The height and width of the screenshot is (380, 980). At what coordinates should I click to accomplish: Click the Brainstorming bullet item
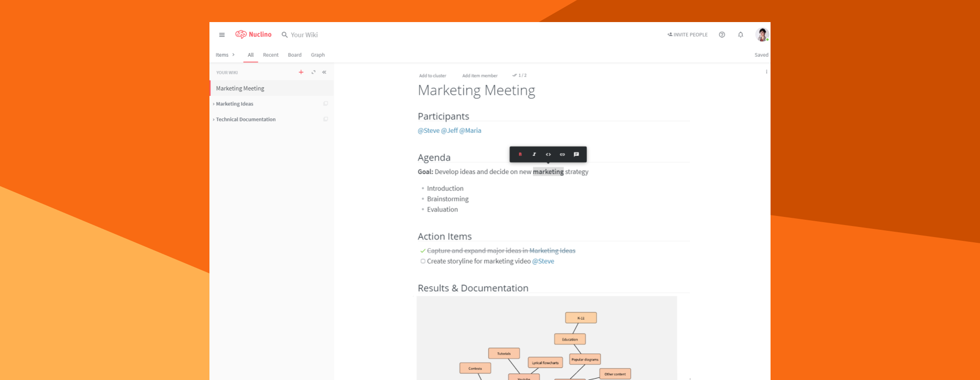448,199
